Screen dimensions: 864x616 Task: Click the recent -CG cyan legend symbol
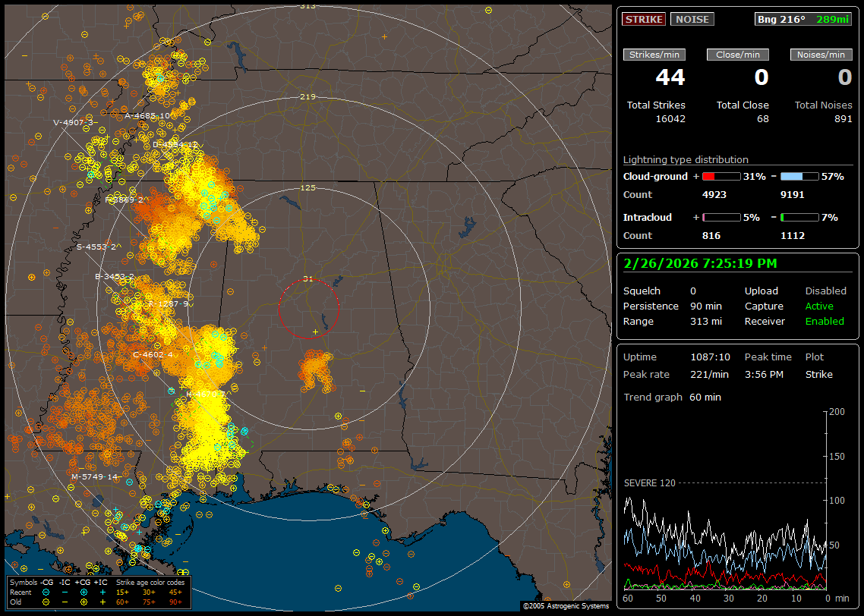46,592
